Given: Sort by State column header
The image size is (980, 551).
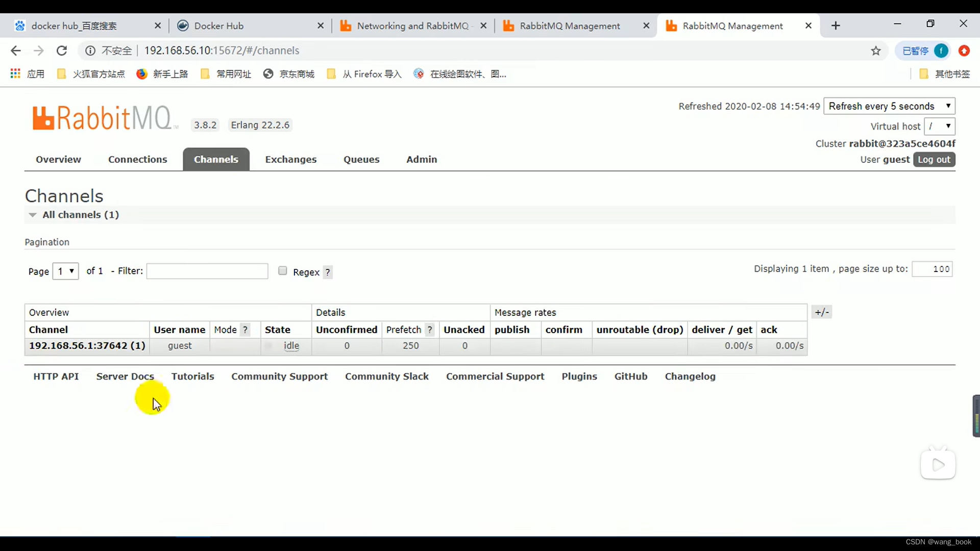Looking at the screenshot, I should (x=278, y=330).
